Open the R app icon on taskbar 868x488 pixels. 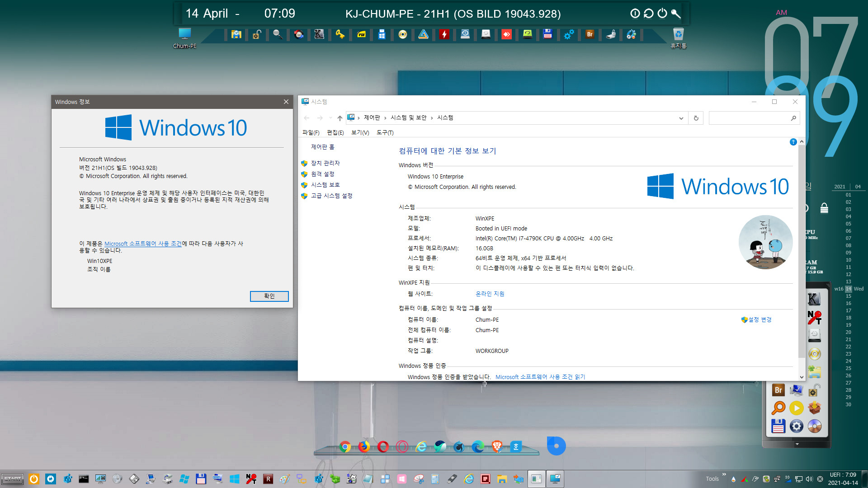[x=268, y=479]
